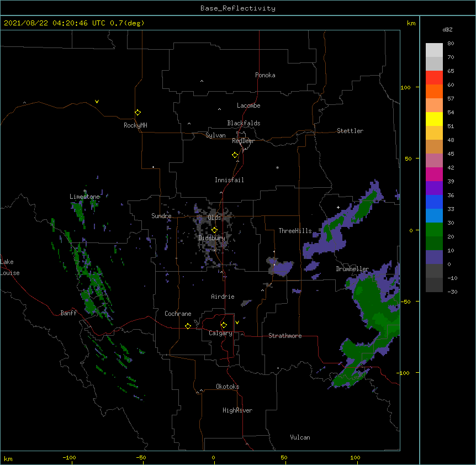The width and height of the screenshot is (476, 465).
Task: Click the Vulcan town label
Action: 300,437
